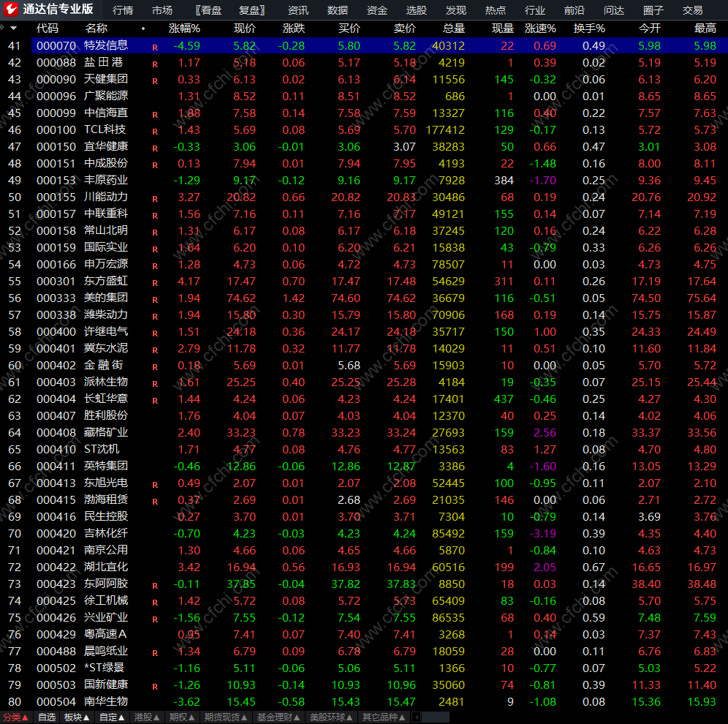Expand the 自定 bottom tab
Image resolution: width=728 pixels, height=724 pixels.
pos(112,717)
